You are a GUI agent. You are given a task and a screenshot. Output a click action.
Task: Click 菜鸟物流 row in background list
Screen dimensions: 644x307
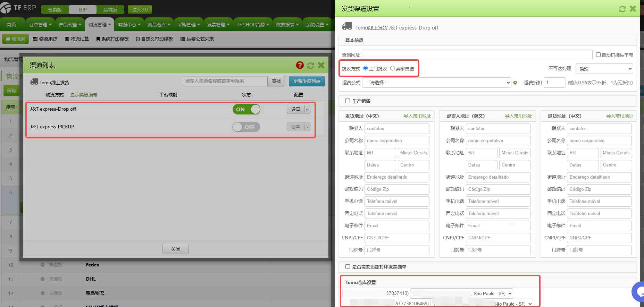[167, 293]
